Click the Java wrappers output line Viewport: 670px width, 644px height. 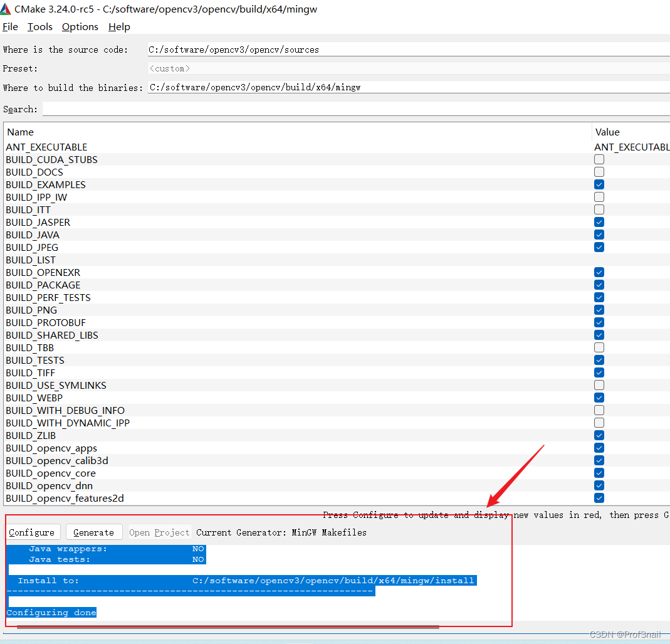[x=106, y=549]
